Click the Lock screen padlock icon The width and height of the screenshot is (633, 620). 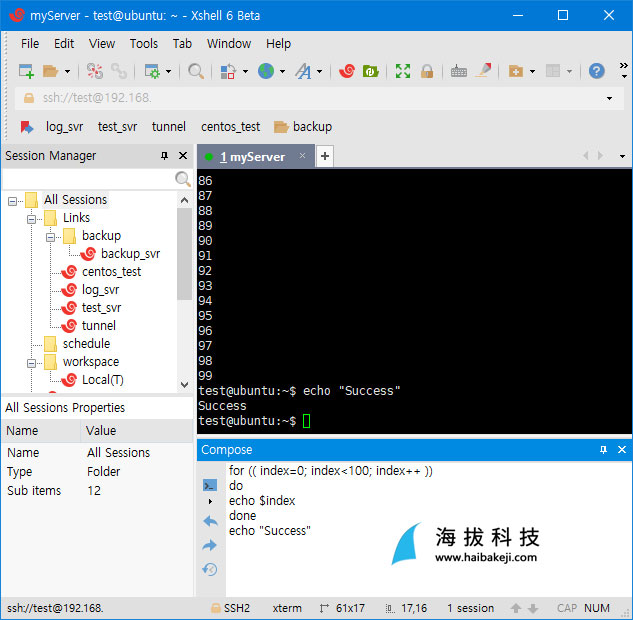coord(427,71)
